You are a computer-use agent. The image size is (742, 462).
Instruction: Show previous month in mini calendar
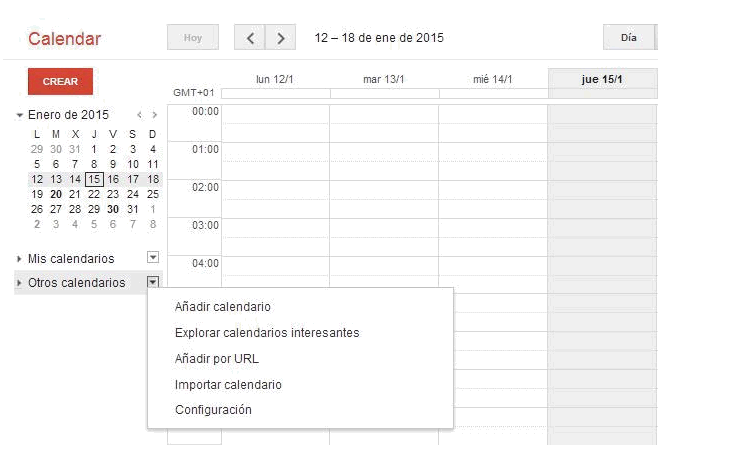(140, 115)
